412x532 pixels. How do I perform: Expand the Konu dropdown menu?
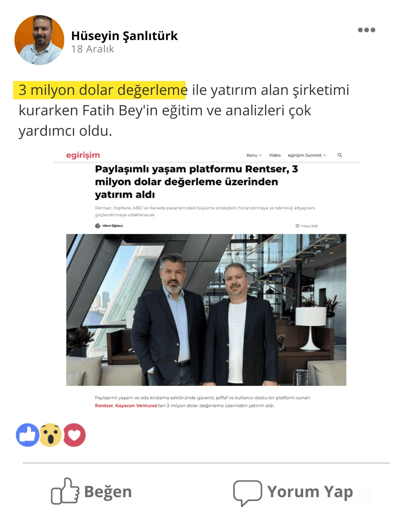(254, 155)
